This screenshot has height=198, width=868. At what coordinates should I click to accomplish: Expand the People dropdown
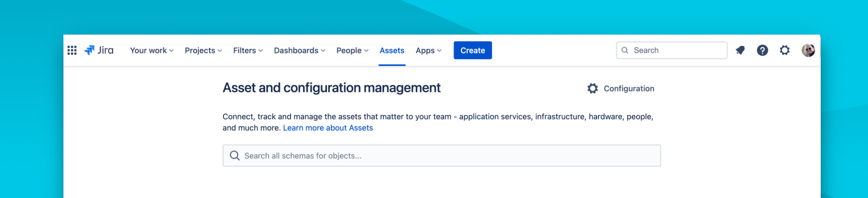[352, 50]
